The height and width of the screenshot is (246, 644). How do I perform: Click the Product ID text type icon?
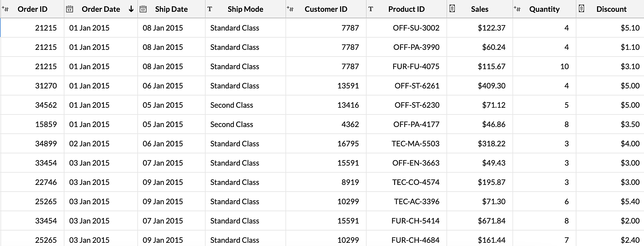(371, 9)
